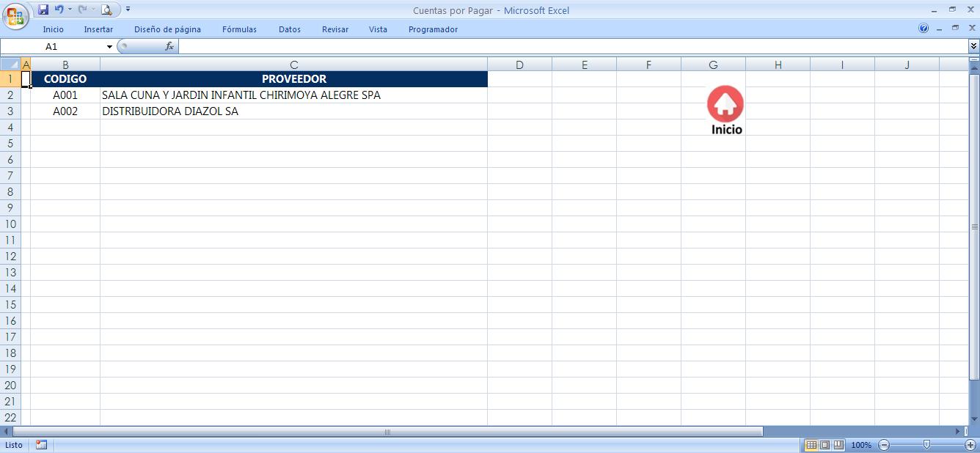Open the Datos ribbon tab
Screen dimensions: 980x453
click(x=290, y=29)
